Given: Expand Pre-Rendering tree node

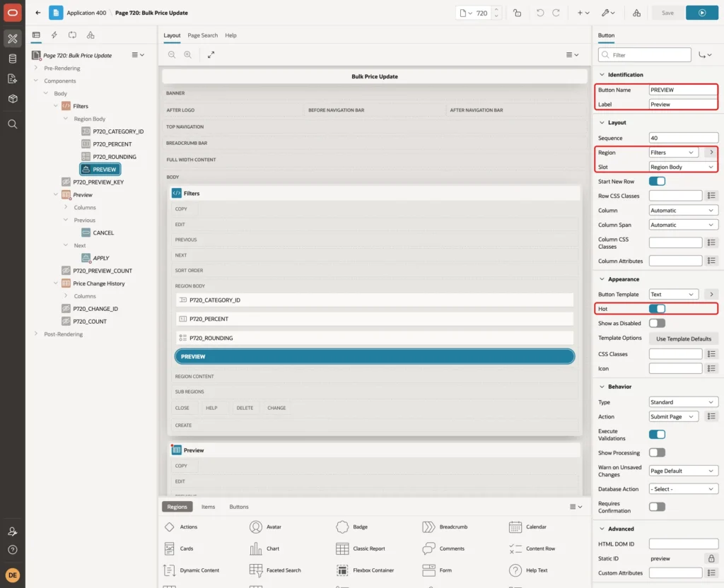Looking at the screenshot, I should pyautogui.click(x=36, y=68).
